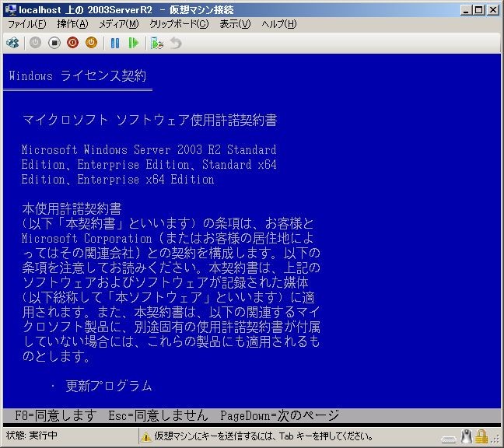The image size is (504, 448).
Task: Open the クリップボード(C) menu
Action: [x=179, y=24]
